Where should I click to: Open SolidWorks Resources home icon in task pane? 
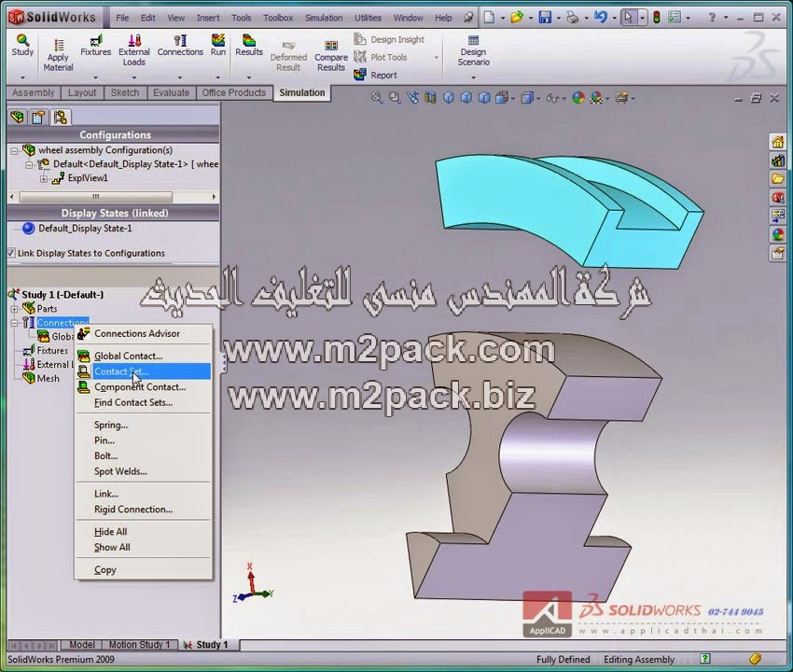778,142
